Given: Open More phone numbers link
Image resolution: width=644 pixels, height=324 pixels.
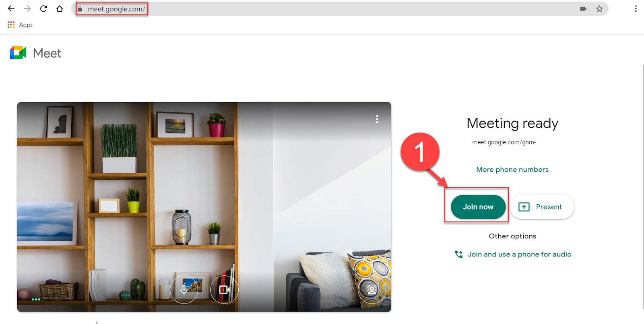Looking at the screenshot, I should tap(512, 170).
